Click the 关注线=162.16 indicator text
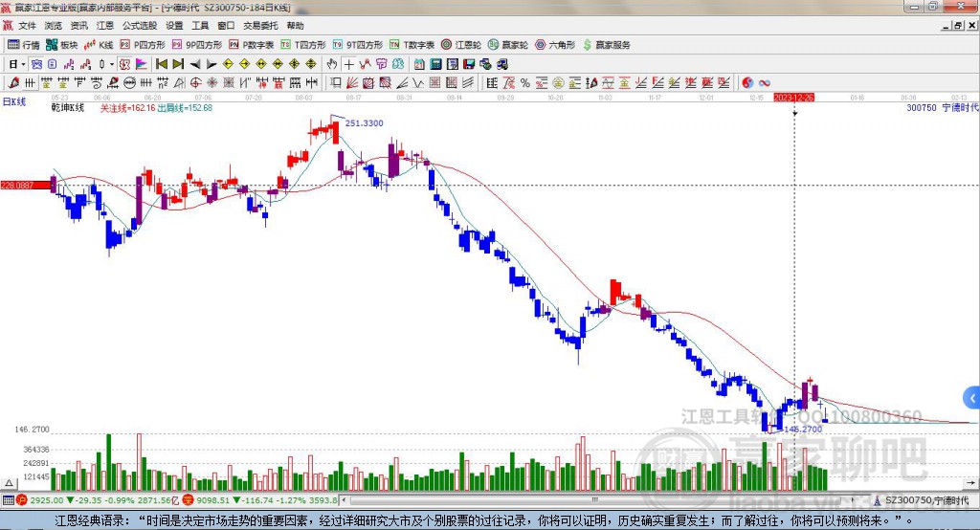Image resolution: width=980 pixels, height=530 pixels. coord(127,108)
